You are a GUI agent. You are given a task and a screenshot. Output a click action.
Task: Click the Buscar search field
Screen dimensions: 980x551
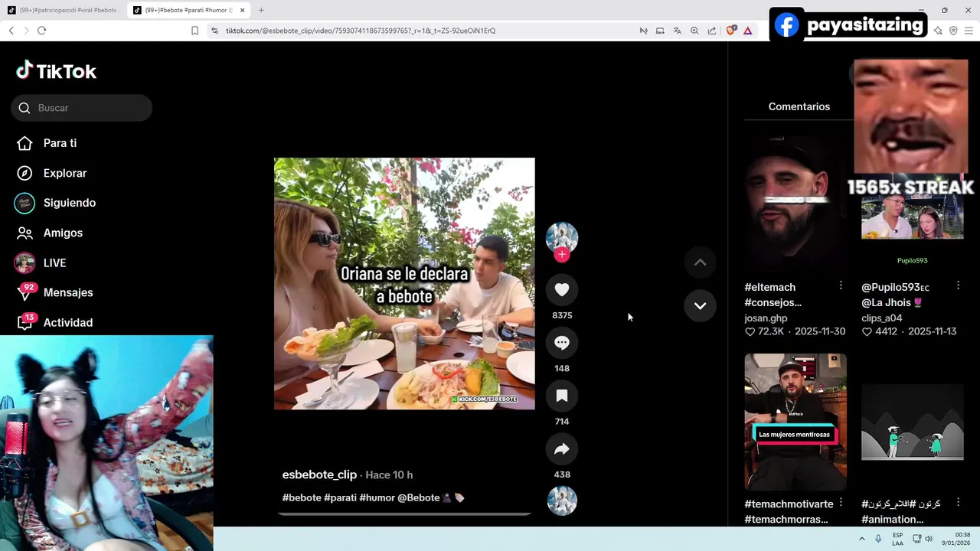(x=82, y=108)
